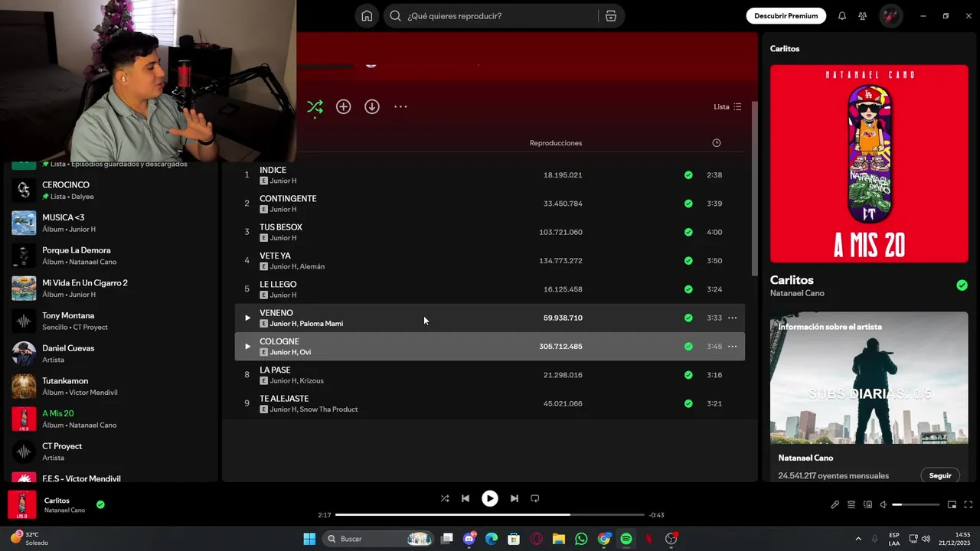Open Alemán artist link under VETE YA
Image resolution: width=980 pixels, height=551 pixels.
point(312,266)
